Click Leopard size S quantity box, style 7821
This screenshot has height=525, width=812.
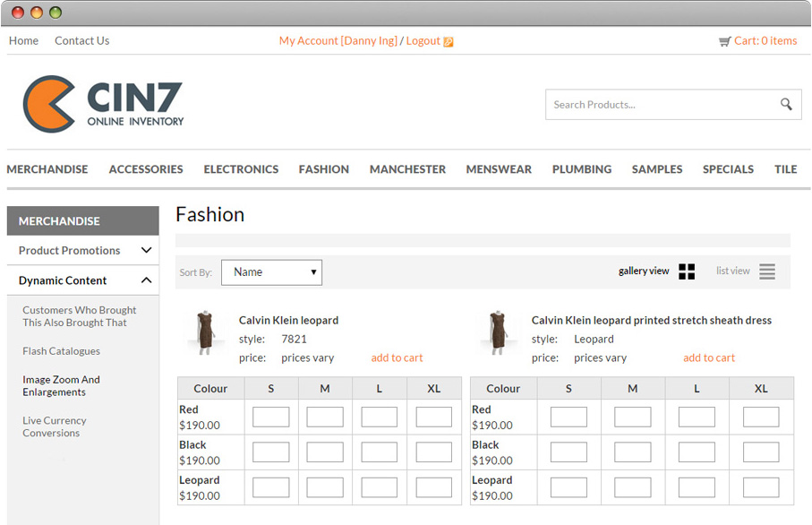pyautogui.click(x=271, y=487)
